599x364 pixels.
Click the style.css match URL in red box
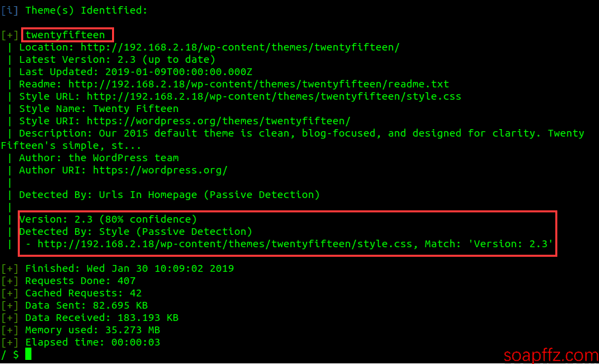coord(225,244)
